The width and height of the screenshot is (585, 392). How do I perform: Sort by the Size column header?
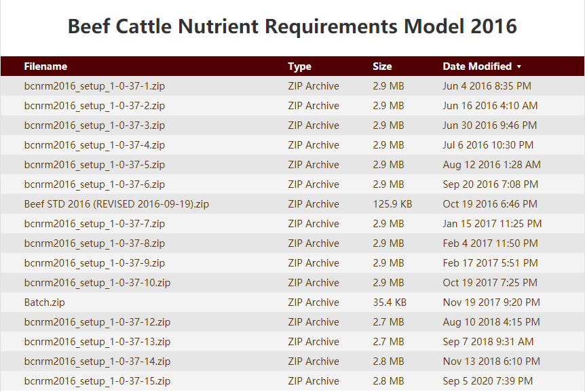pyautogui.click(x=382, y=66)
